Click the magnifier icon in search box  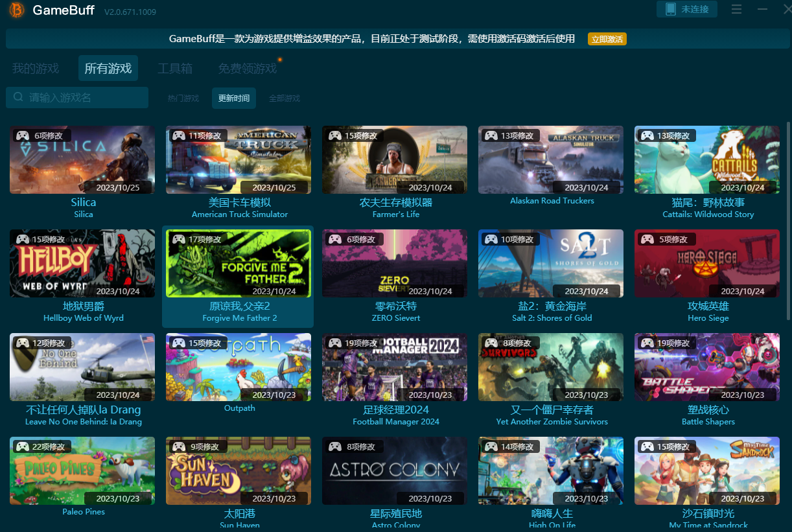click(18, 97)
